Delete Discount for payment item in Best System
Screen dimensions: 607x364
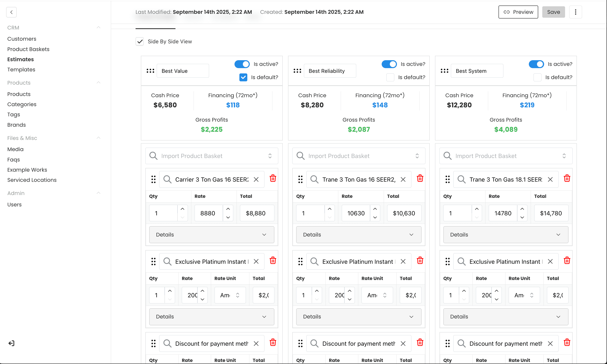point(567,342)
